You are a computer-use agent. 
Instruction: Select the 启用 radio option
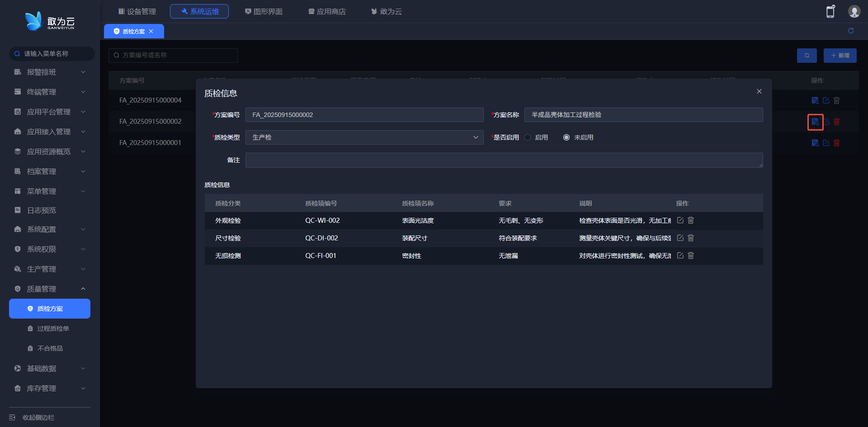(x=528, y=137)
